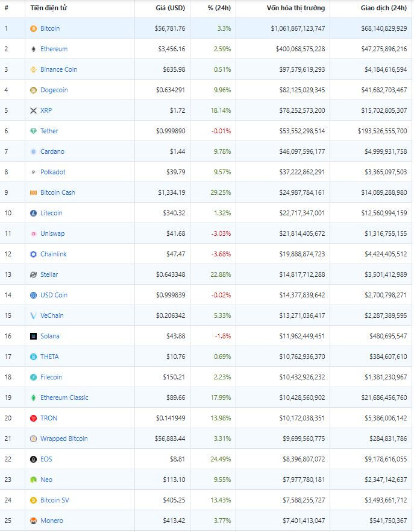
Task: Click the Cardano logo icon
Action: [33, 151]
